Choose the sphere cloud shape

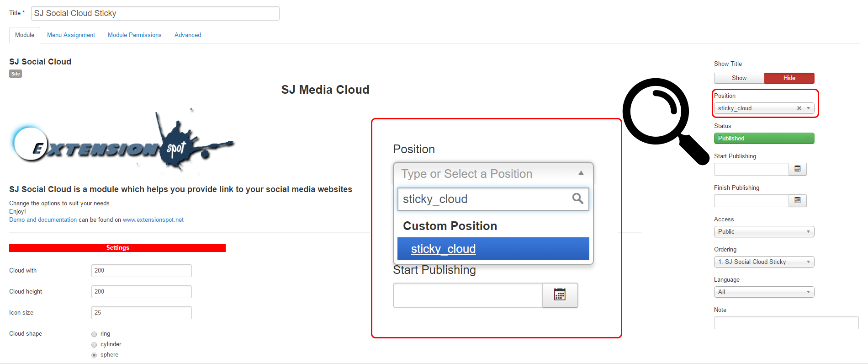[x=94, y=355]
